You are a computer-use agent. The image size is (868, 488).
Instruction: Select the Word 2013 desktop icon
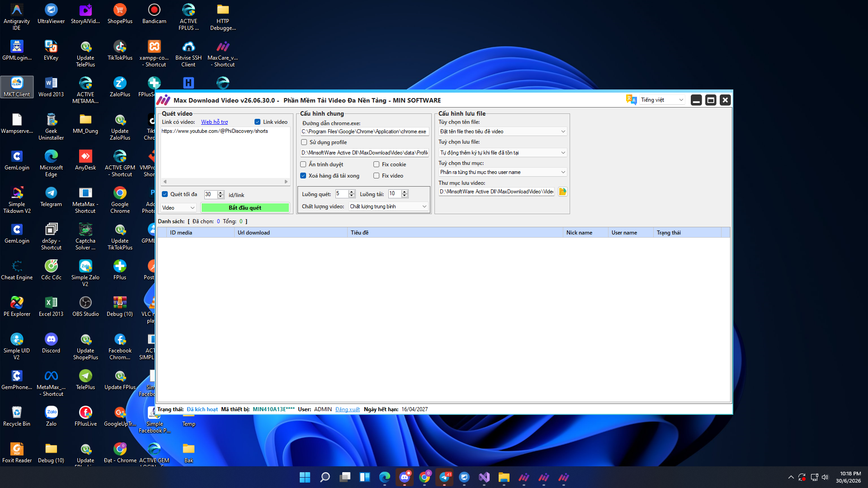(51, 87)
